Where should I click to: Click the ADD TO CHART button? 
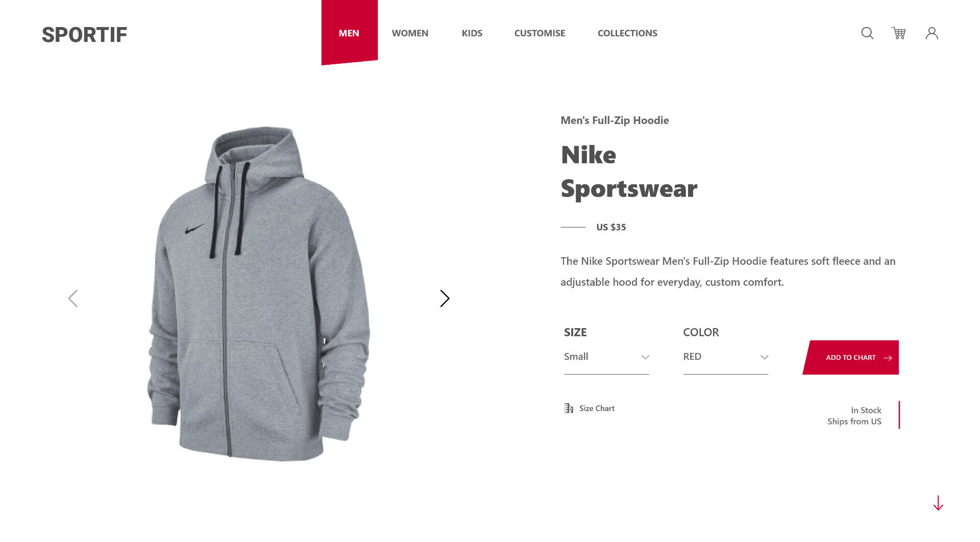[x=851, y=357]
